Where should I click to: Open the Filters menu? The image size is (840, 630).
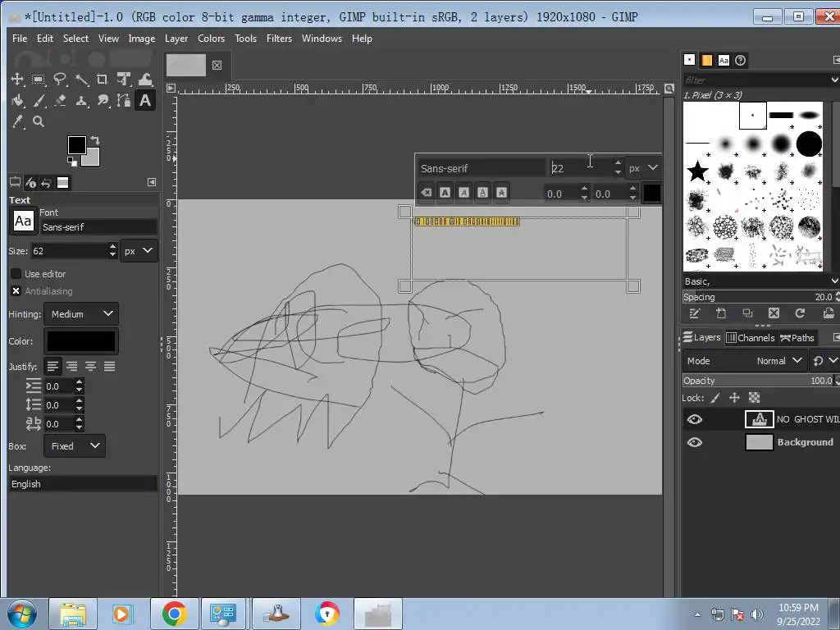click(279, 39)
